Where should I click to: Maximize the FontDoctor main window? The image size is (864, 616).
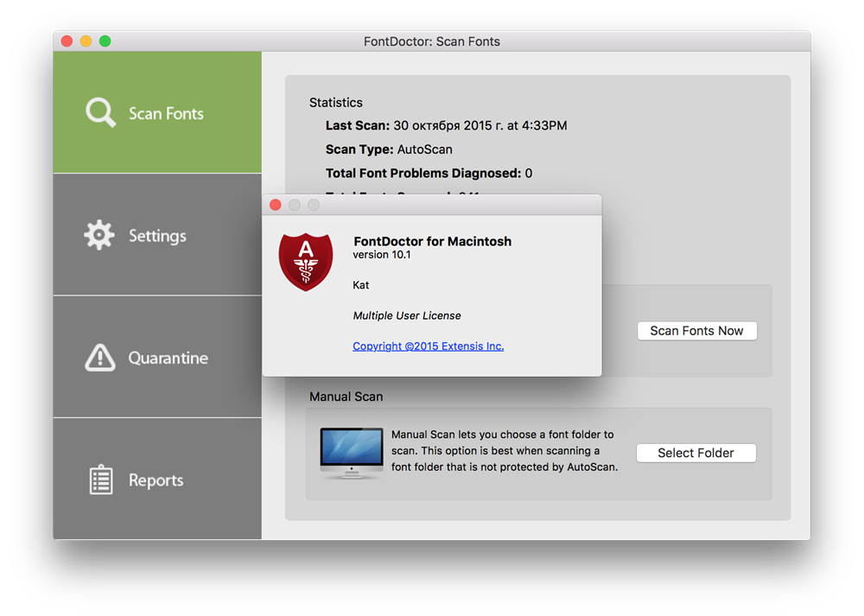click(x=105, y=41)
